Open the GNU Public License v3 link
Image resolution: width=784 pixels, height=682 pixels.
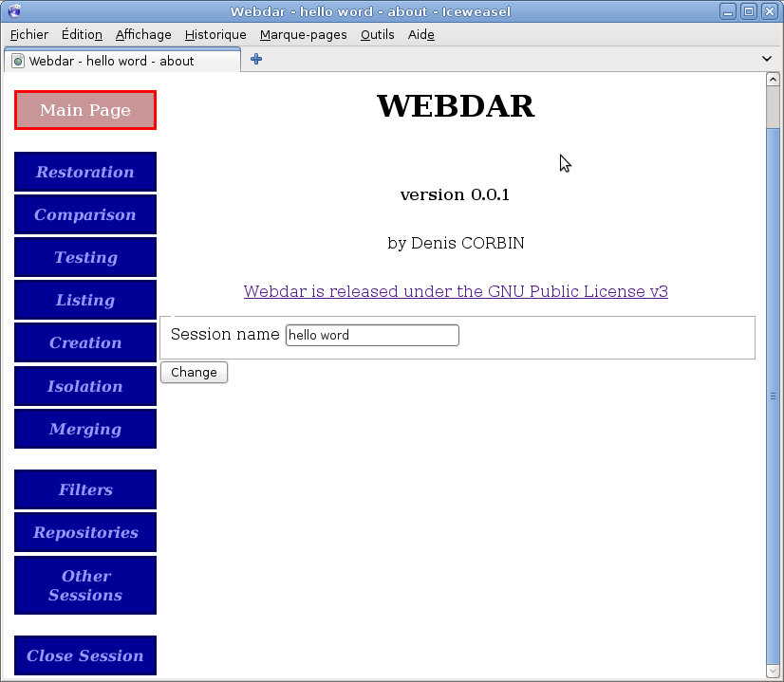(456, 291)
